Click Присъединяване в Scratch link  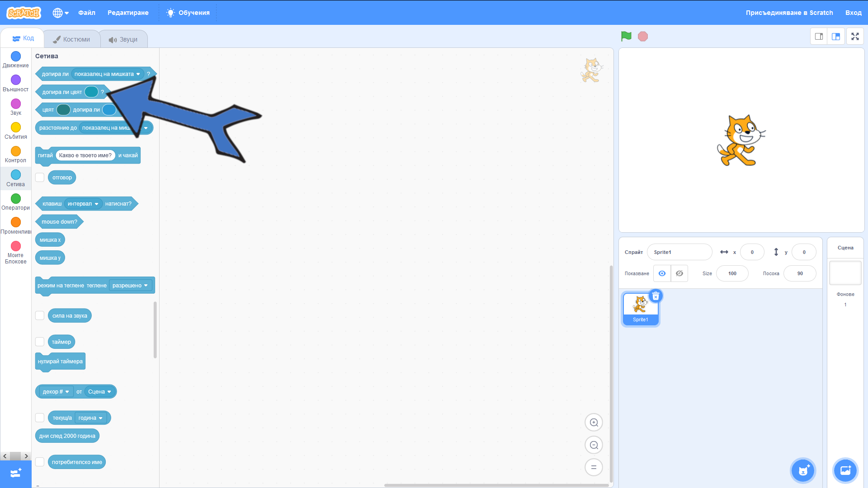tap(789, 13)
